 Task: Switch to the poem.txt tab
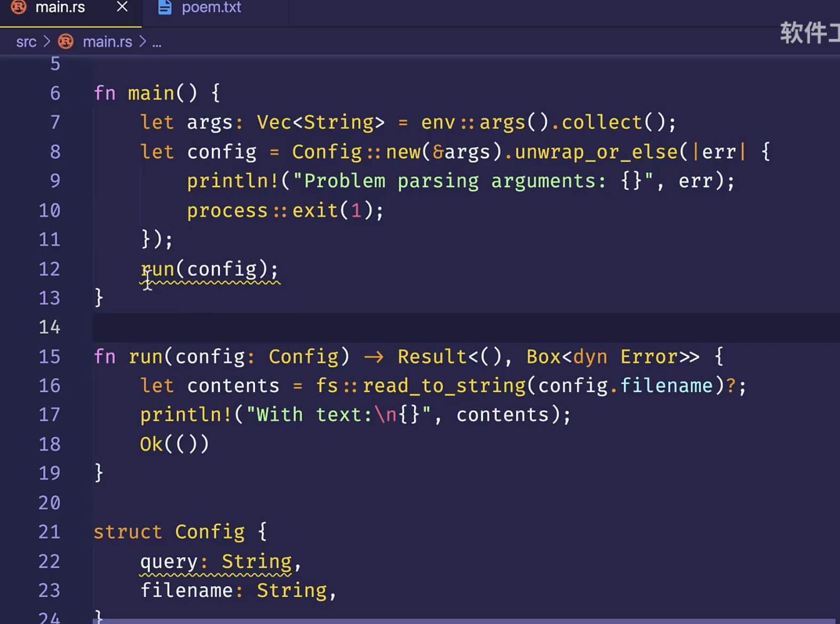(211, 7)
